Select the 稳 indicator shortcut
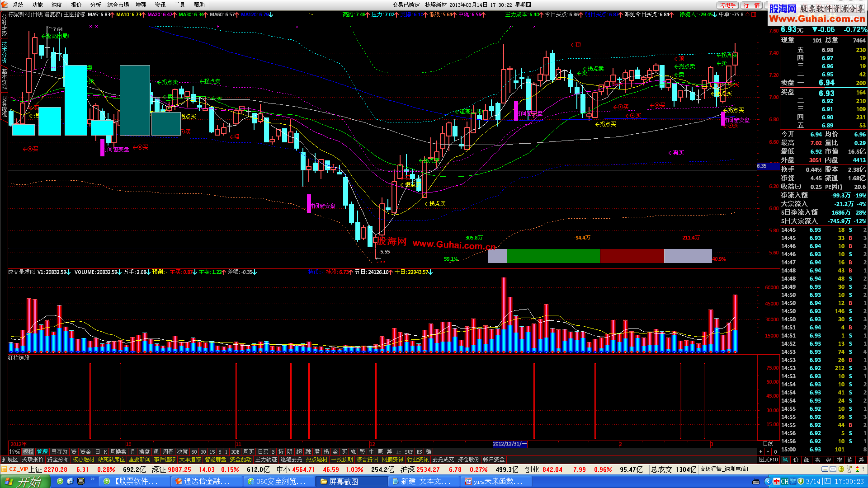This screenshot has height=488, width=868. coord(428,452)
